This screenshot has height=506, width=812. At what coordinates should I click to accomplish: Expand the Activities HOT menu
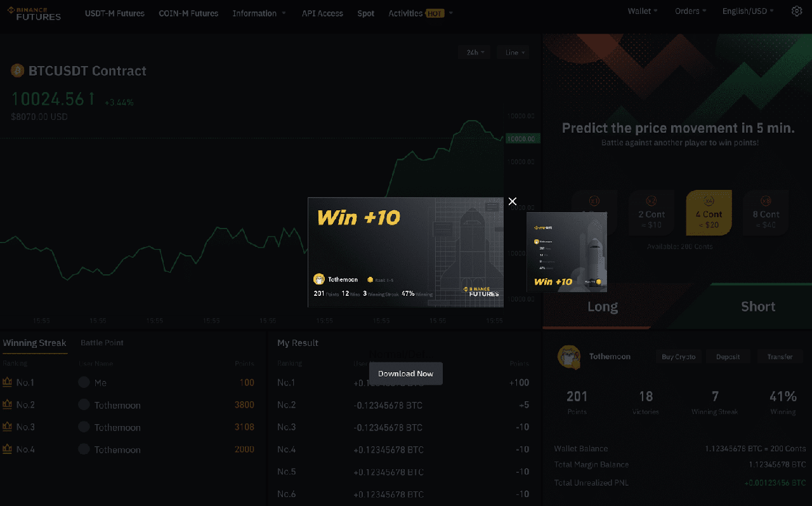(x=421, y=13)
